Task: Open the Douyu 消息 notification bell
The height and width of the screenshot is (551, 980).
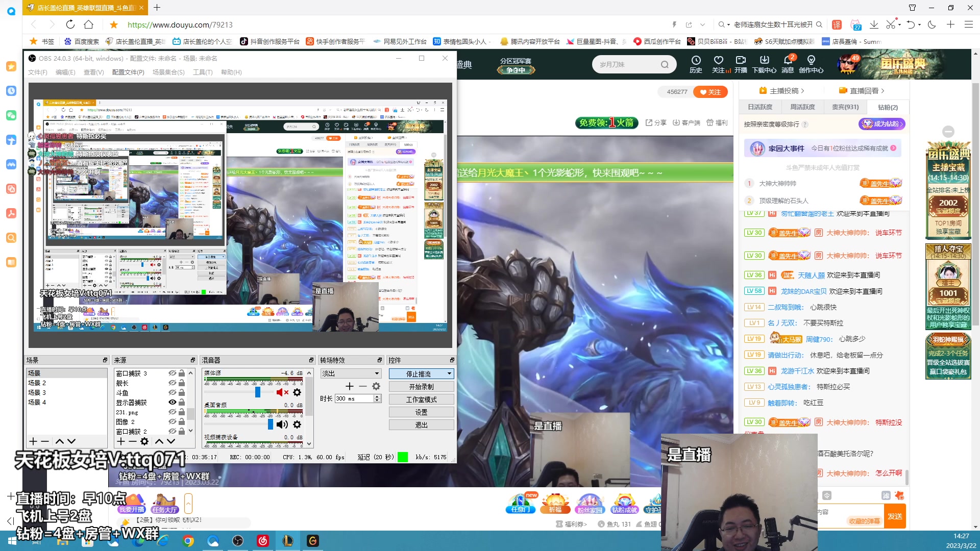Action: coord(788,61)
